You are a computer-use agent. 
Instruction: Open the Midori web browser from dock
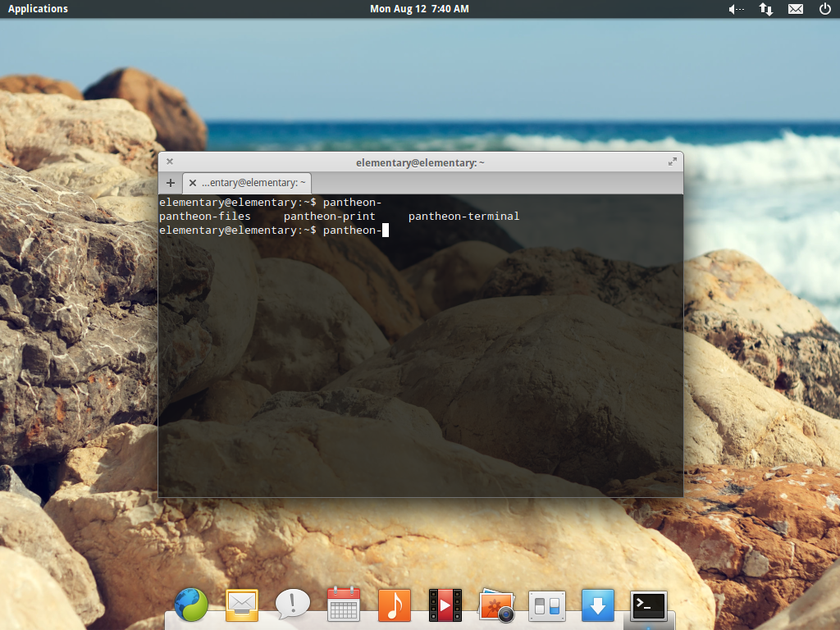(x=190, y=605)
